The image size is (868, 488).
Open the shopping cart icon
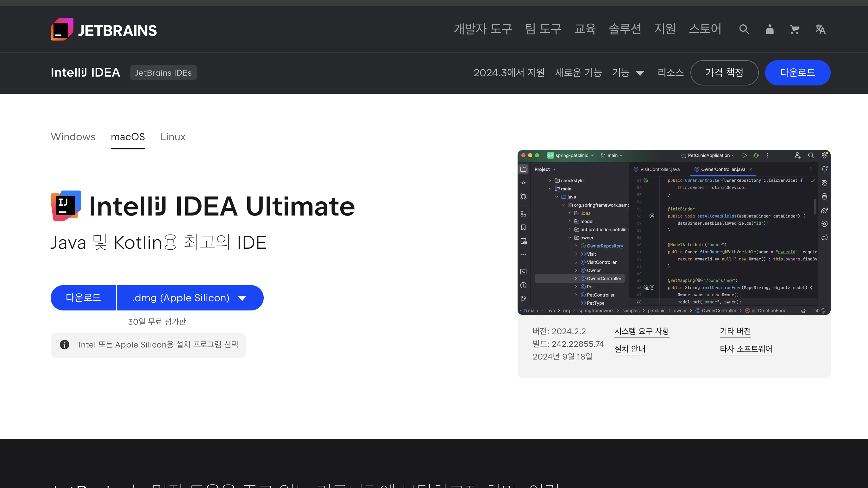(x=795, y=29)
